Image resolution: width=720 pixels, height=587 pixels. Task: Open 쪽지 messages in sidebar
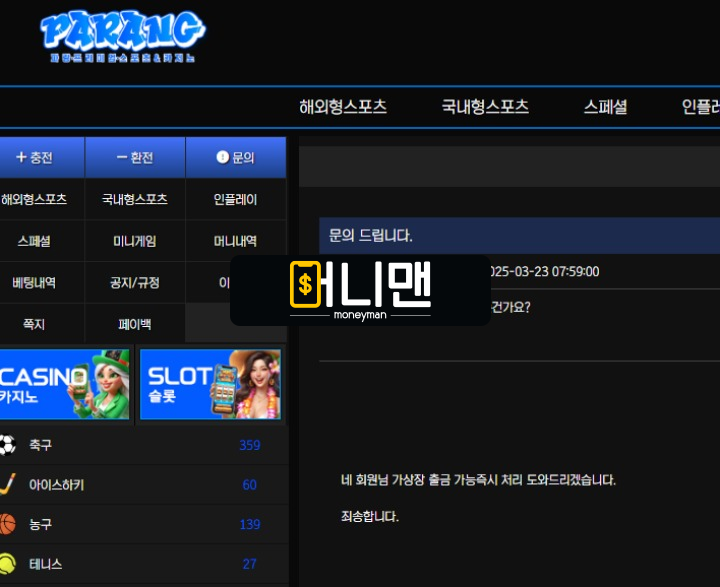(x=34, y=325)
